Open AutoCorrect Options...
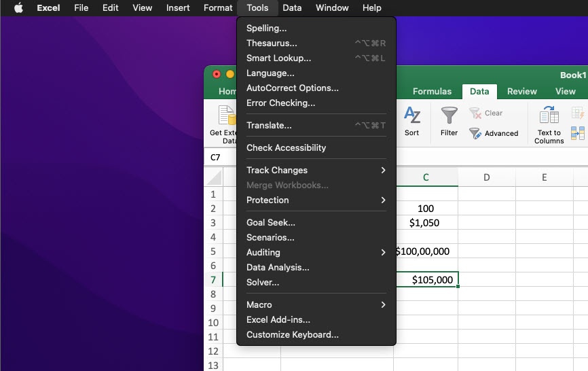 (316, 88)
